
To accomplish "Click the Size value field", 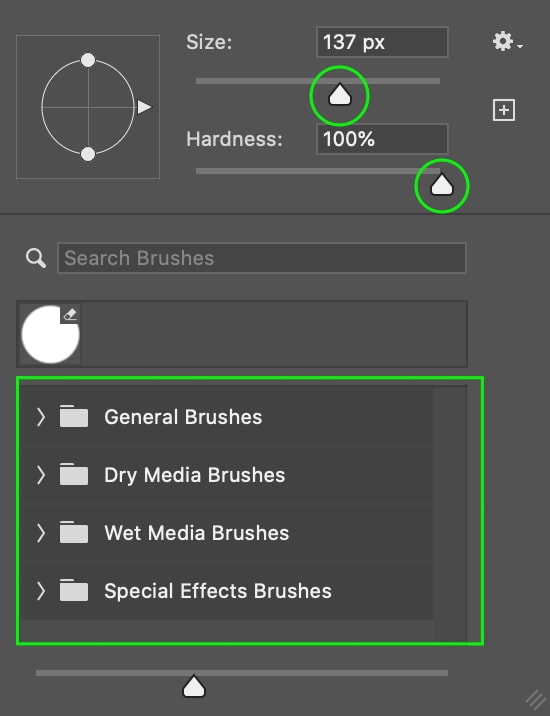I will (x=382, y=42).
